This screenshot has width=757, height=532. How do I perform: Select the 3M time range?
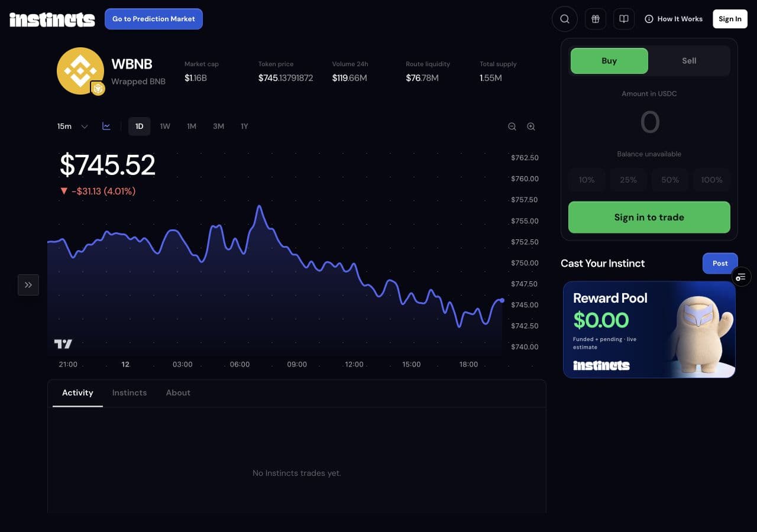(218, 126)
